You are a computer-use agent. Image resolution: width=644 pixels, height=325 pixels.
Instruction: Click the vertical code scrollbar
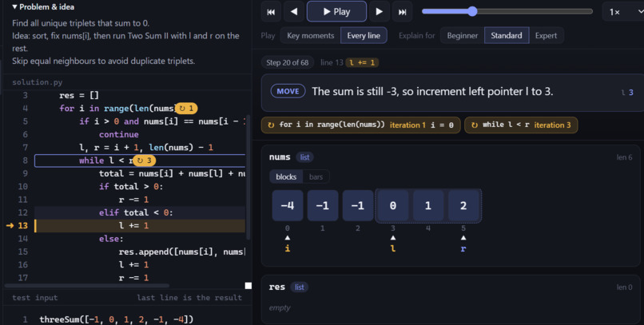[248, 176]
